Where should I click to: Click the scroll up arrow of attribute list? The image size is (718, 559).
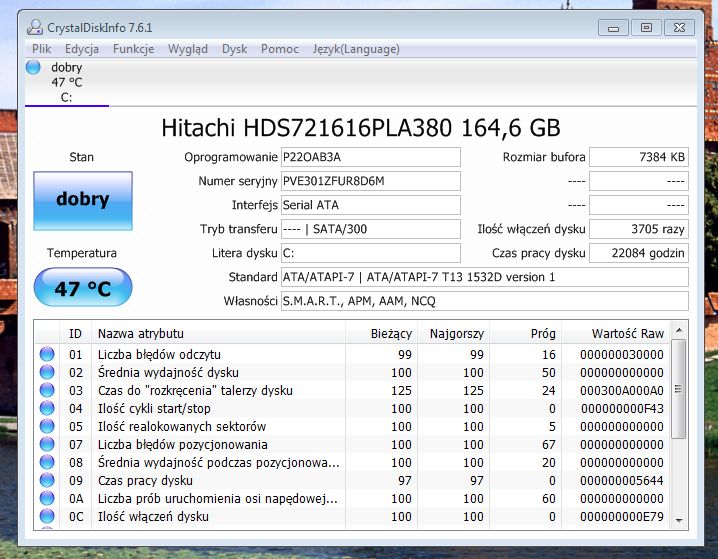pos(679,330)
